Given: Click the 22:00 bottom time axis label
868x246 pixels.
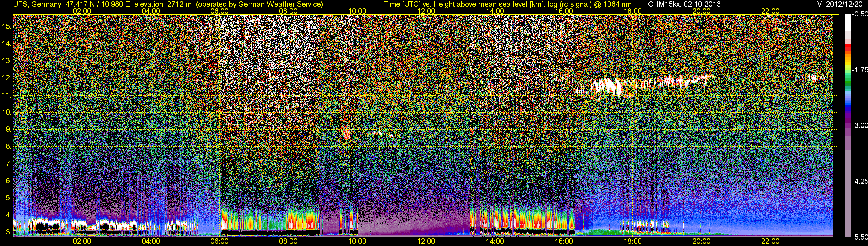Looking at the screenshot, I should (x=770, y=241).
